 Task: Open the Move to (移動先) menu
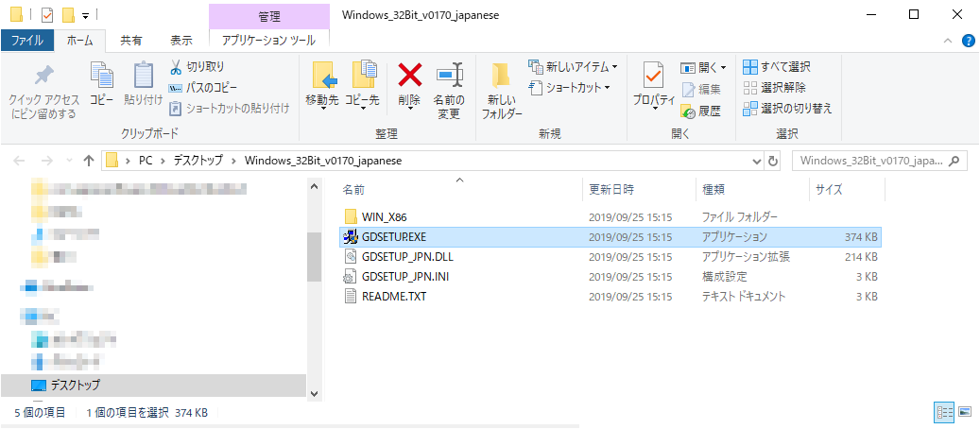click(x=322, y=87)
